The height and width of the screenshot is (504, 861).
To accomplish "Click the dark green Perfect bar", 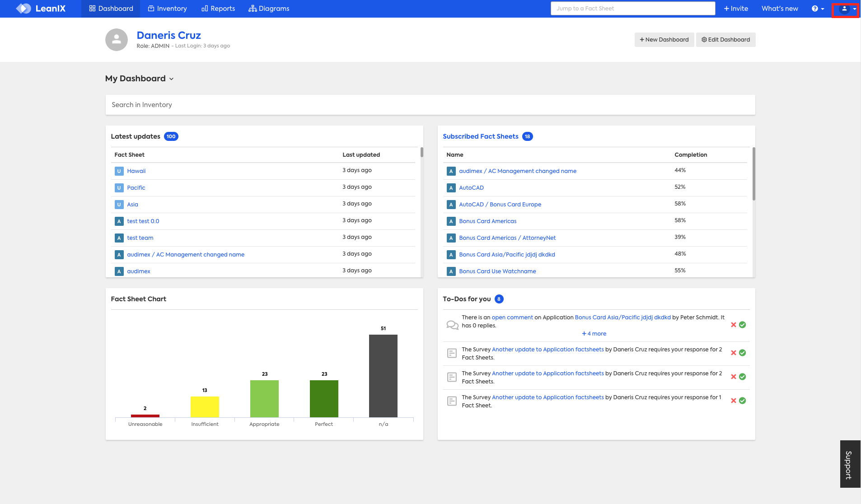I will pyautogui.click(x=324, y=399).
